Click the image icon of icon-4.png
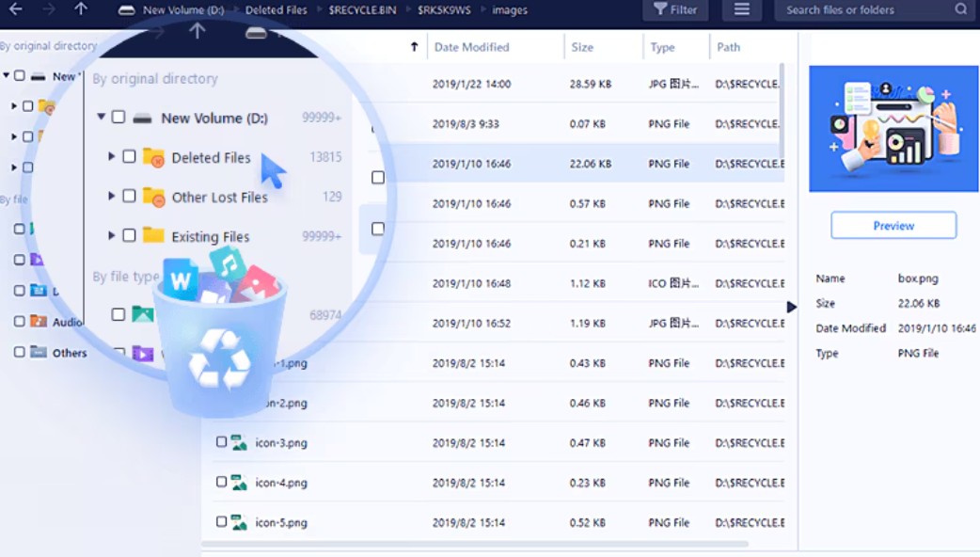This screenshot has width=980, height=557. 239,483
